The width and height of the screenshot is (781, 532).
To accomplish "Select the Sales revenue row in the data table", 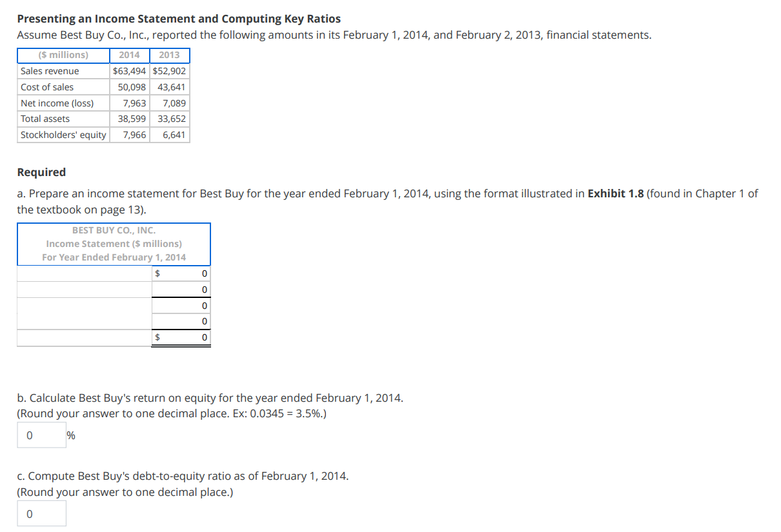I will pos(63,71).
